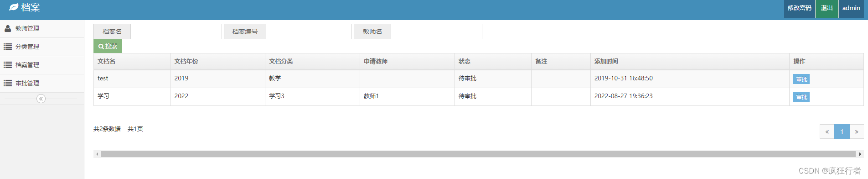Focus the 档案名 input field
This screenshot has height=179, width=868.
176,32
